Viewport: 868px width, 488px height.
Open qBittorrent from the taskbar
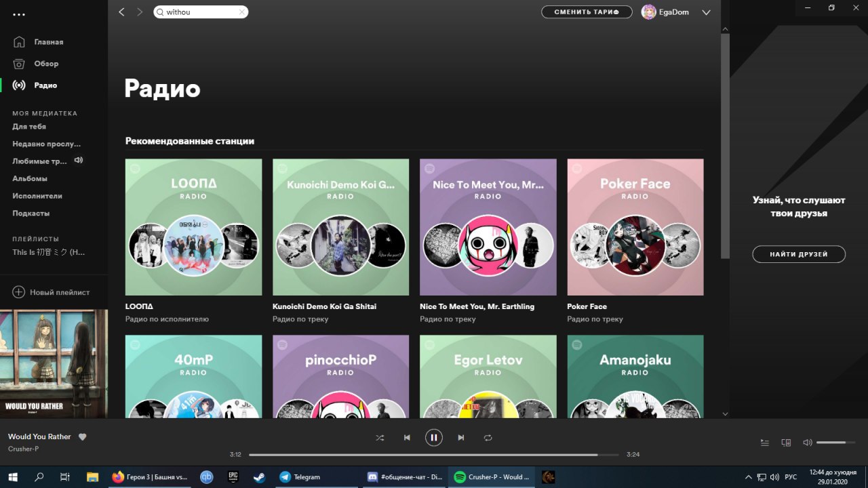point(207,477)
